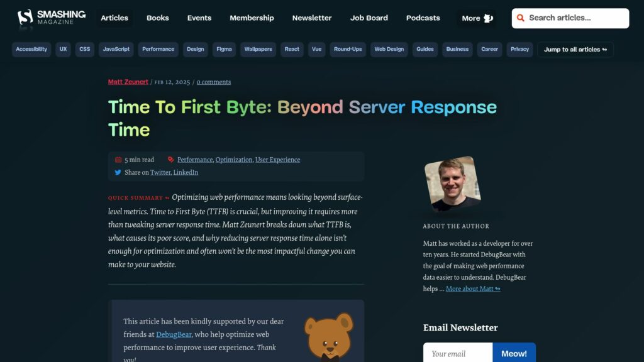Screen dimensions: 644x362
Task: Click the Performance tag link under the title
Action: coord(195,160)
